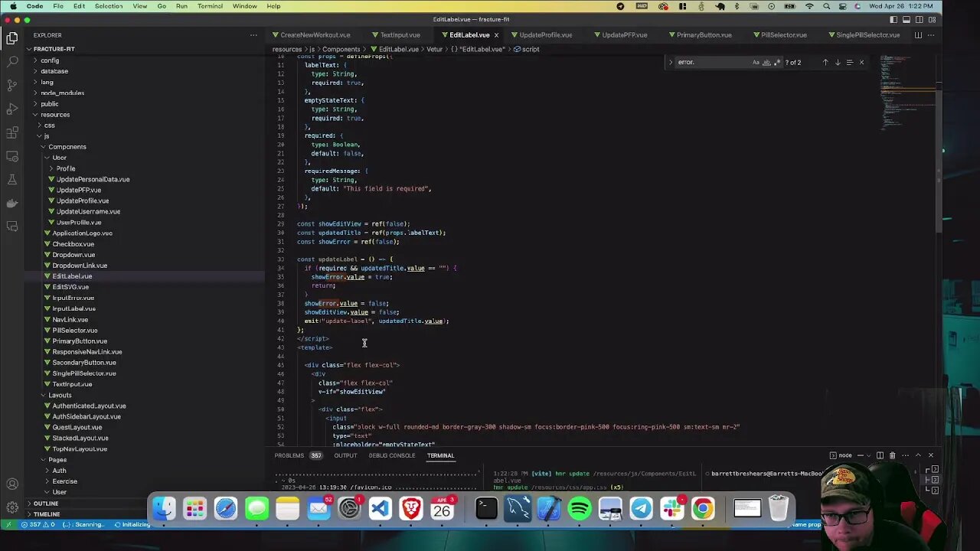Screen dimensions: 980x551
Task: Open NavLink.vue in explorer
Action: [x=70, y=319]
